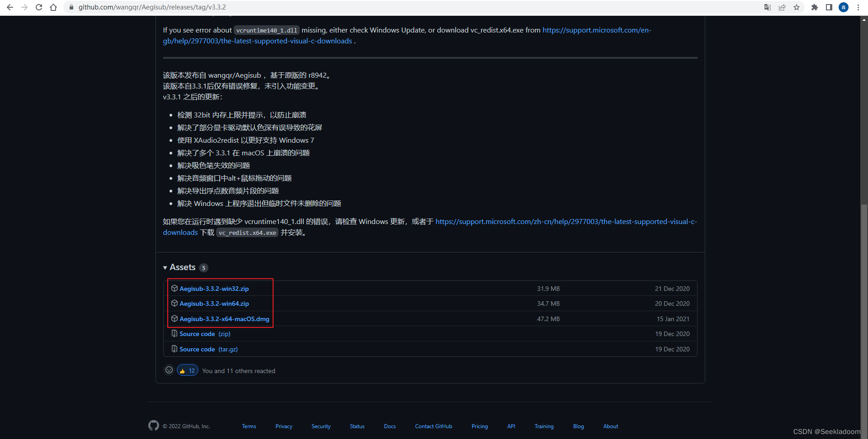Open Privacy in the footer
The image size is (868, 439).
pos(284,426)
